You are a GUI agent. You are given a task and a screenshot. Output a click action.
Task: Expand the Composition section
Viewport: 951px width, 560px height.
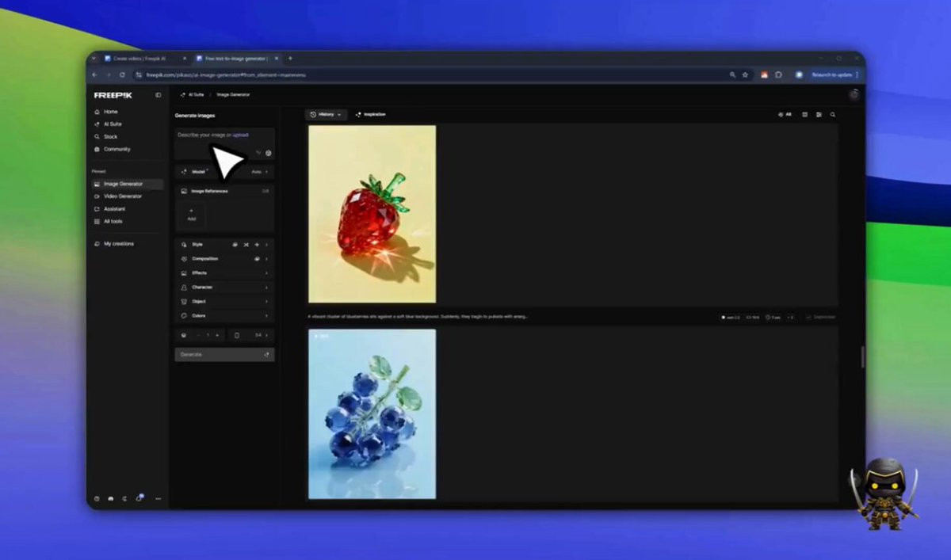224,259
